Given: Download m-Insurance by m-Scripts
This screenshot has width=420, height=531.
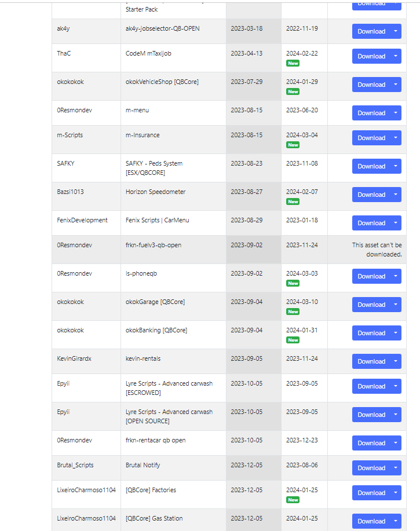Looking at the screenshot, I should (x=372, y=138).
